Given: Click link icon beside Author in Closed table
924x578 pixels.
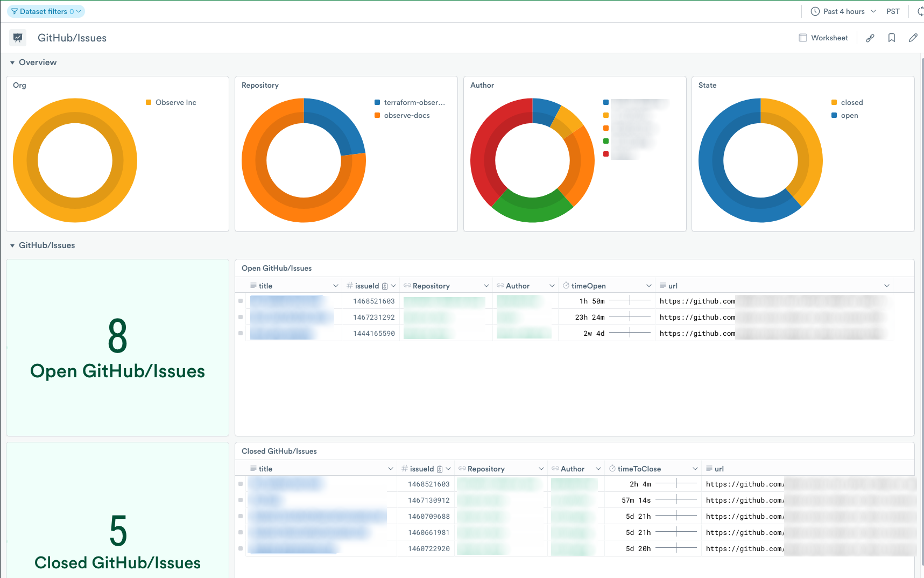Looking at the screenshot, I should [x=555, y=469].
